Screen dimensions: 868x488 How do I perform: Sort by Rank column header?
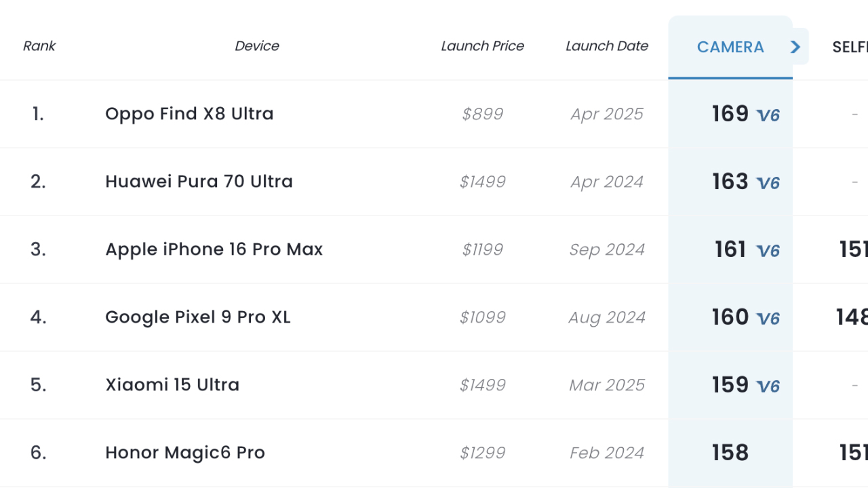point(39,46)
